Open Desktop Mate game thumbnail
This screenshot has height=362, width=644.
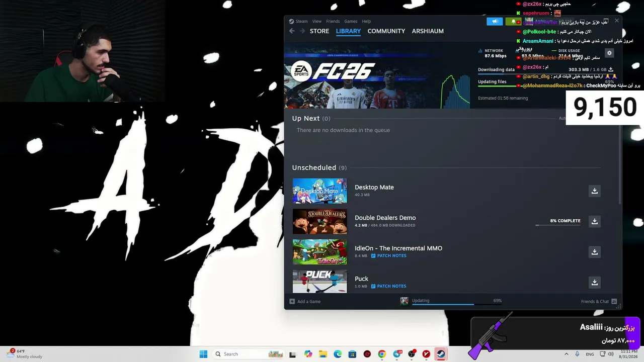click(x=319, y=191)
